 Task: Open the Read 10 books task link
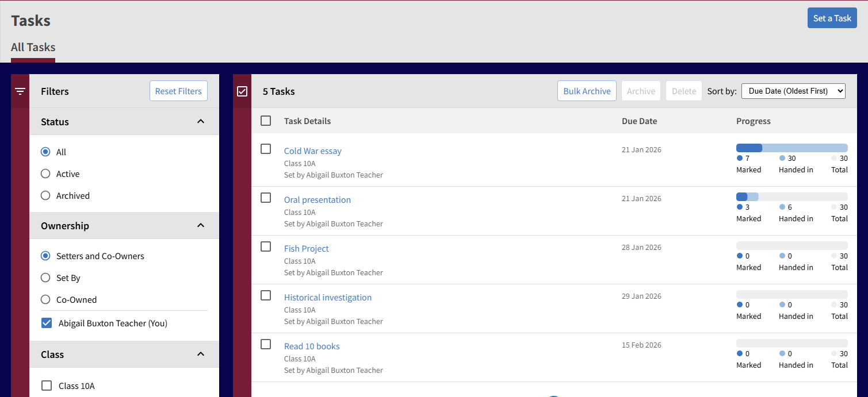312,346
